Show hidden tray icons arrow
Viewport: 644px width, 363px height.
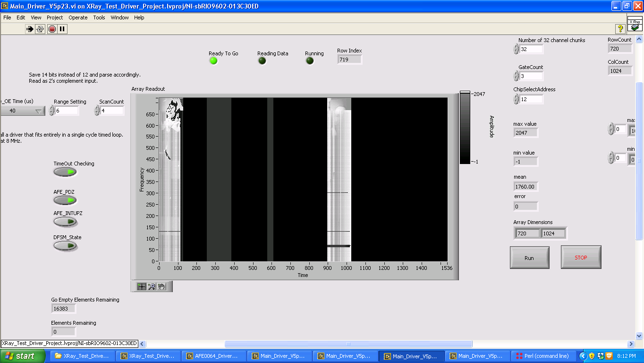click(583, 356)
